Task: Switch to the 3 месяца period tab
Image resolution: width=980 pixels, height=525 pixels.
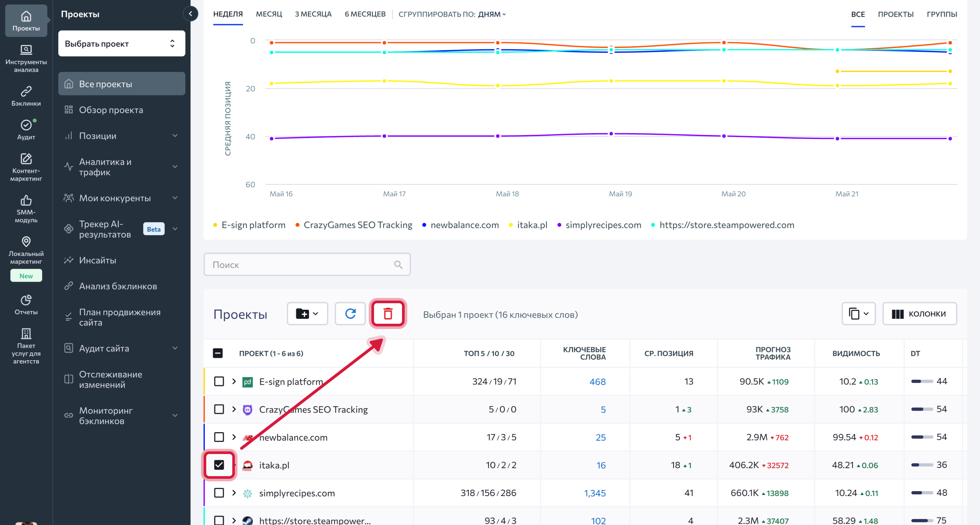Action: [x=313, y=14]
